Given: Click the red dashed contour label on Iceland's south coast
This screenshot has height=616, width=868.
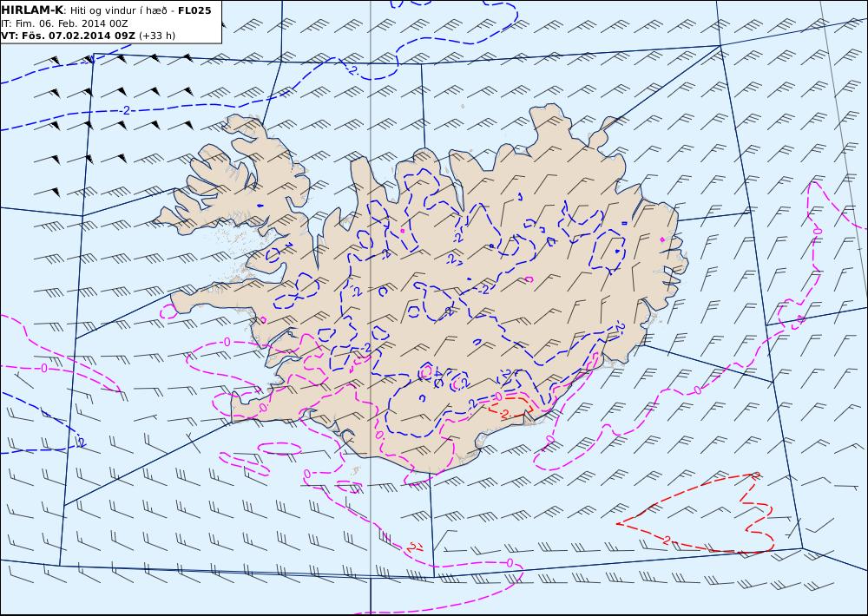Looking at the screenshot, I should click(504, 413).
